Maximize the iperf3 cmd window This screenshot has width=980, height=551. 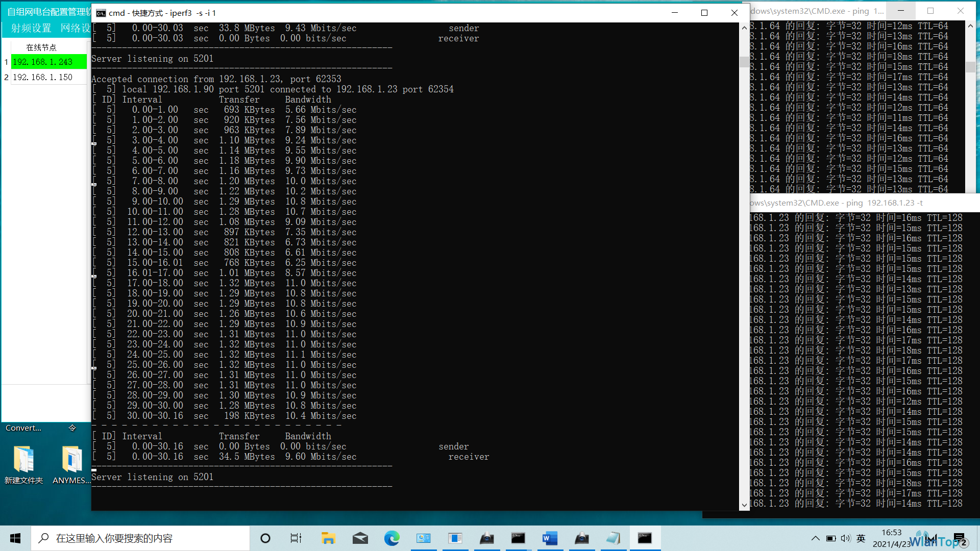coord(704,13)
